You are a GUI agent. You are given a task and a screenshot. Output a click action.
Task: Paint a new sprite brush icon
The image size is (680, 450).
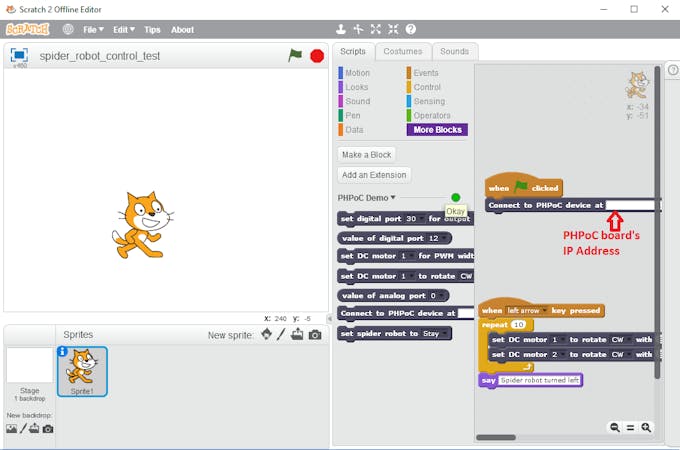281,334
